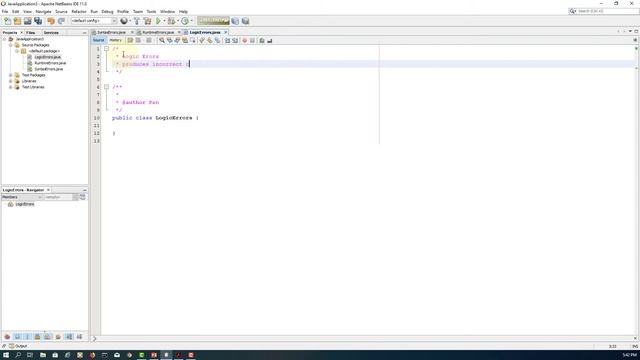Image resolution: width=640 pixels, height=360 pixels.
Task: Click the Search field at top right
Action: click(x=604, y=11)
